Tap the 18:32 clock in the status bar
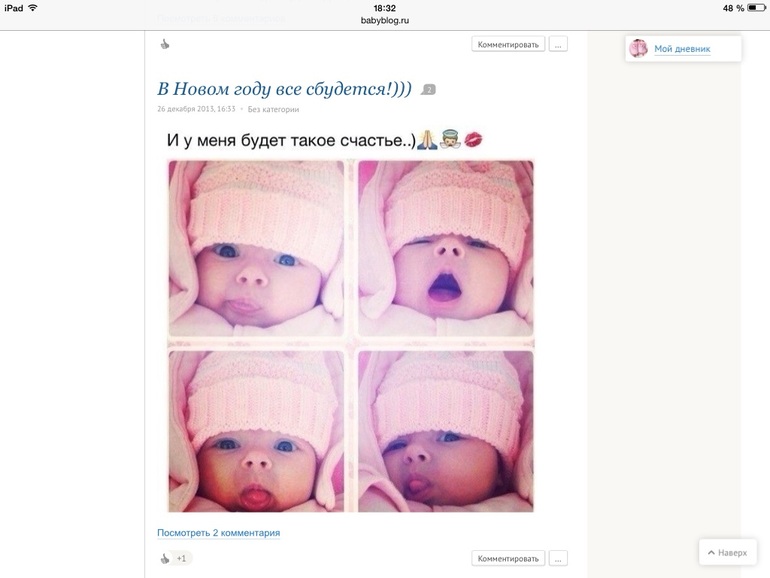Viewport: 770px width, 578px height. 385,8
